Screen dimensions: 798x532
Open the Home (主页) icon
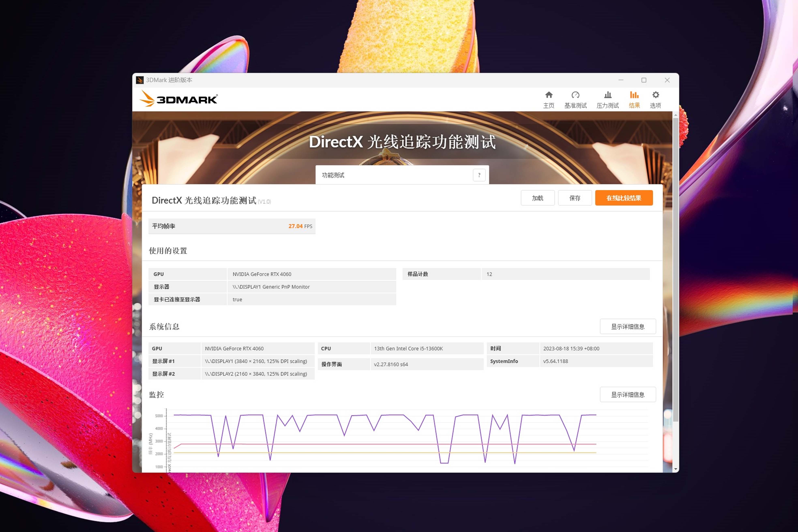point(549,95)
